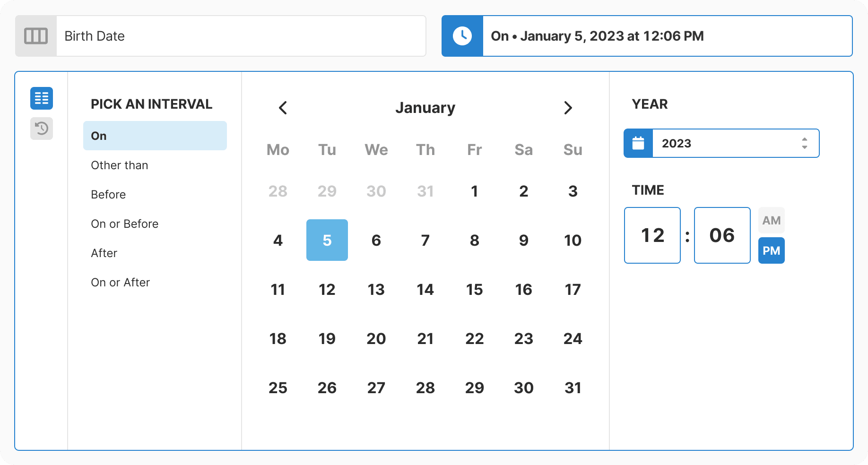Select the 'After' interval option
Screen dimensions: 868x465
point(104,253)
